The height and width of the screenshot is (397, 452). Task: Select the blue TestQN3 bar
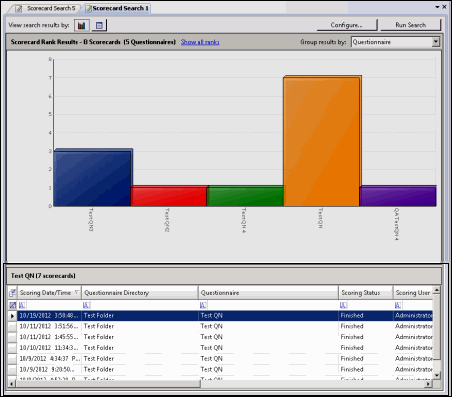pos(93,178)
